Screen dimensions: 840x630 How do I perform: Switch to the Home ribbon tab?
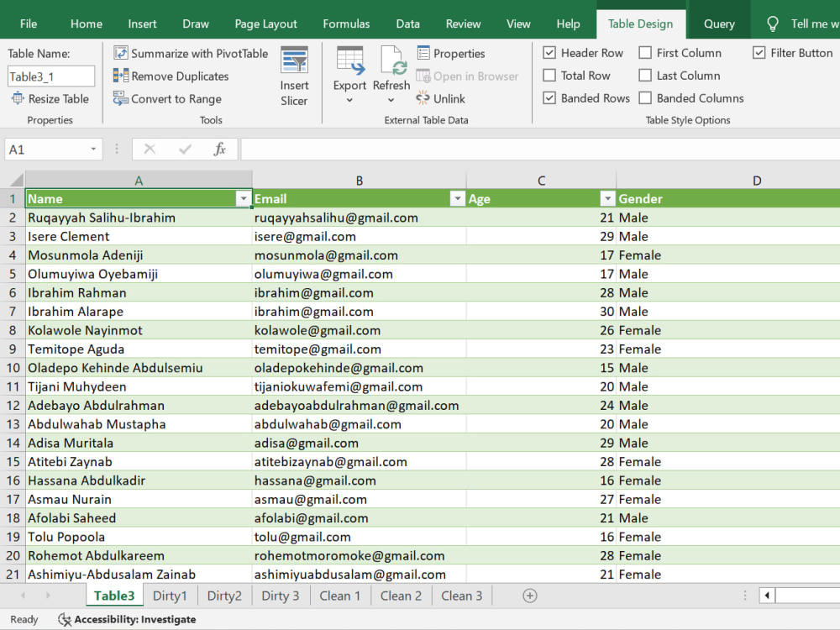[87, 24]
